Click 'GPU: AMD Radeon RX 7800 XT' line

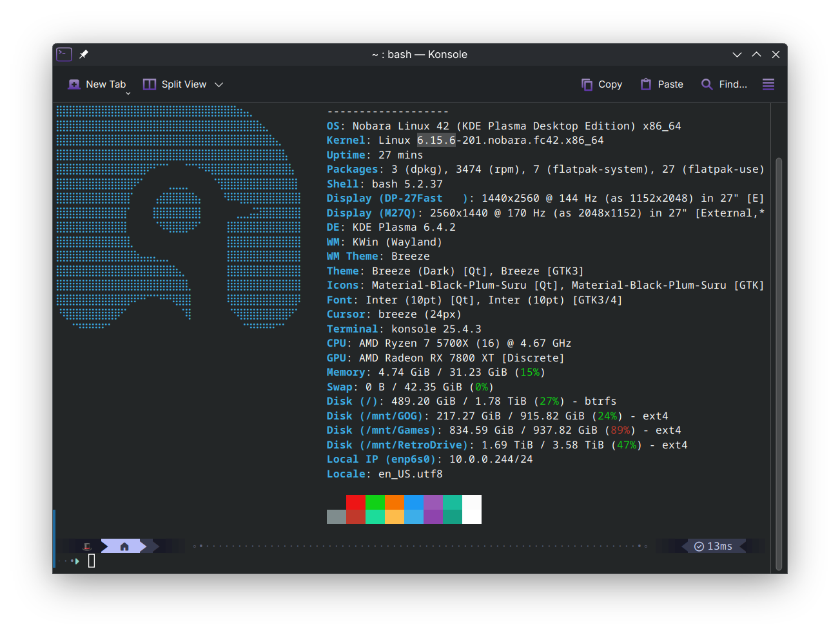[445, 358]
